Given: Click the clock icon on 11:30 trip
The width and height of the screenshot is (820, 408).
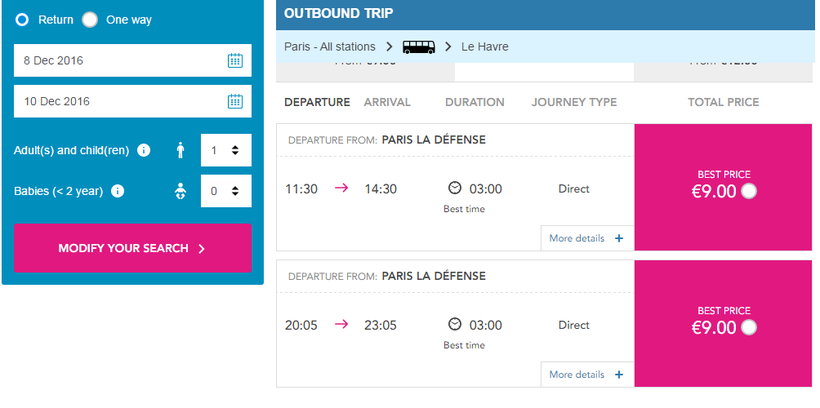Looking at the screenshot, I should (455, 188).
